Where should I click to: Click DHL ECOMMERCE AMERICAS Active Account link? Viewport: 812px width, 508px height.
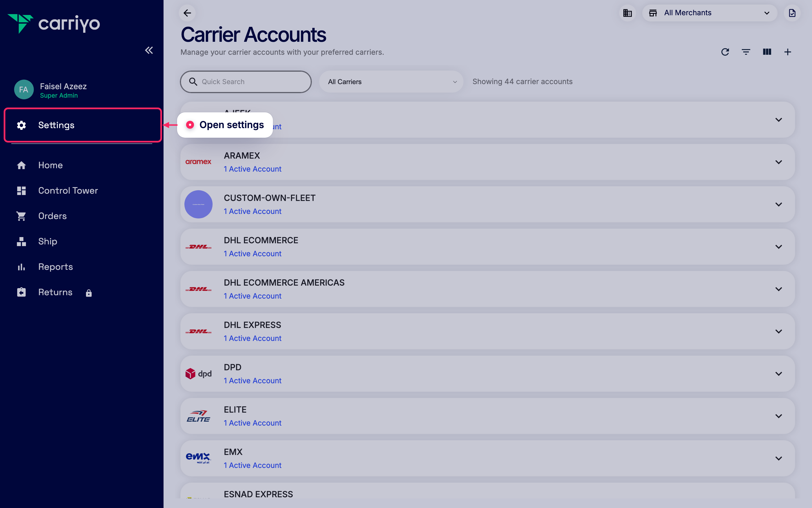pos(252,296)
